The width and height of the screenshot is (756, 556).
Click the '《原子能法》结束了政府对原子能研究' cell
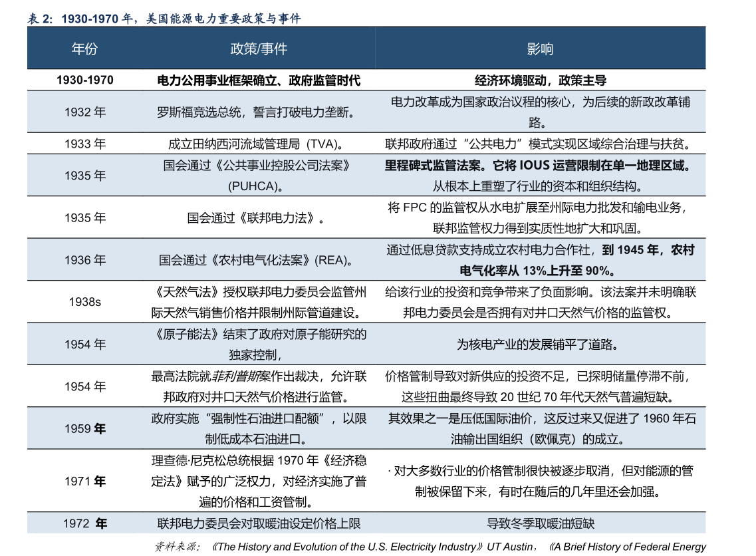pos(259,345)
